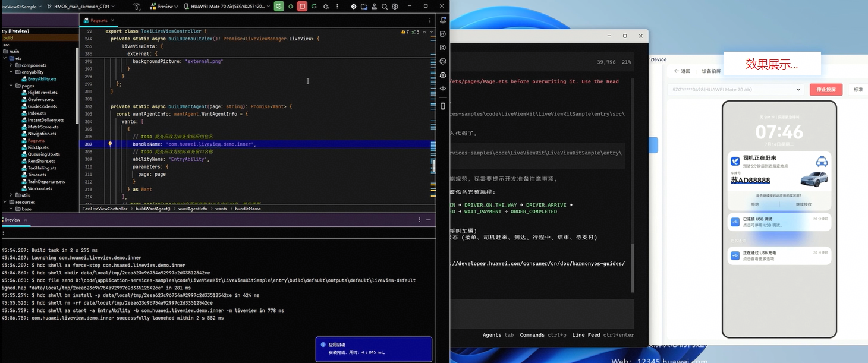Open the account profile icon in the toolbar

tap(374, 7)
